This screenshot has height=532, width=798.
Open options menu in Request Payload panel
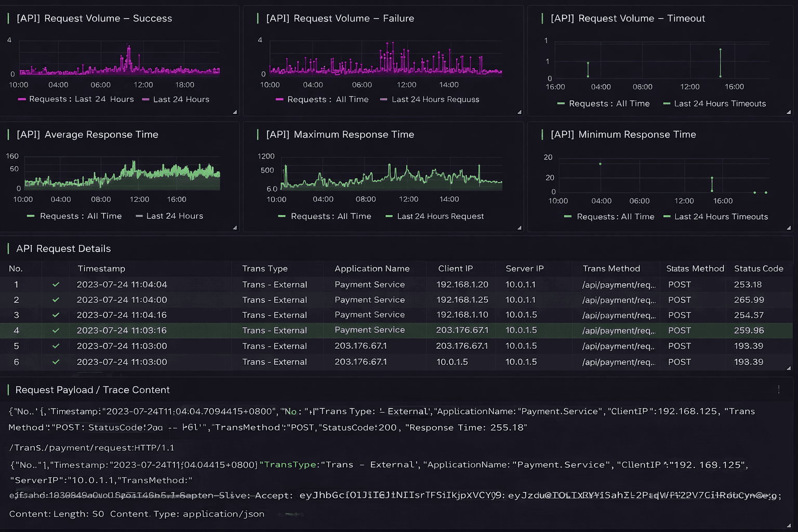pos(779,390)
